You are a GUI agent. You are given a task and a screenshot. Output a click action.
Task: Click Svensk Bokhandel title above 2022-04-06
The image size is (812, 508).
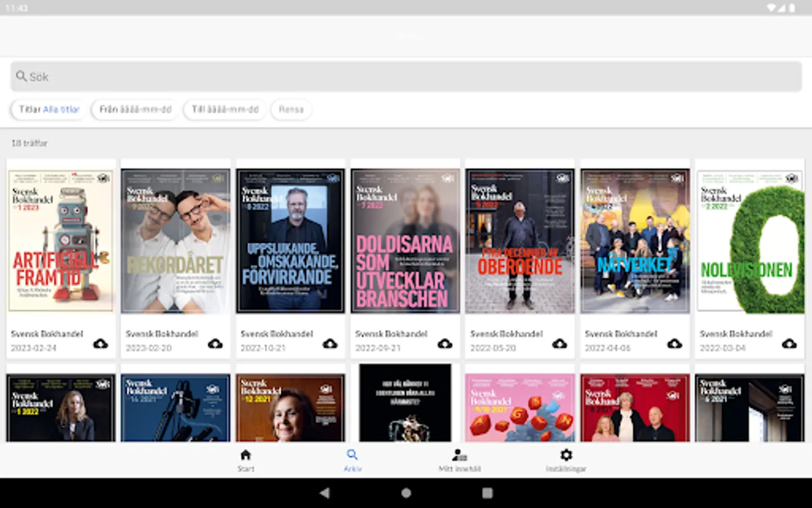tap(621, 334)
